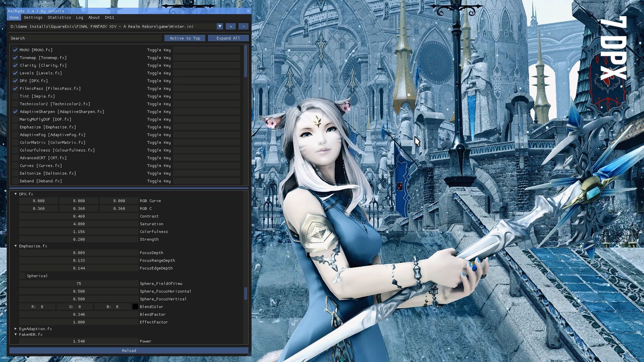Viewport: 644px width, 362px height.
Task: Click the MXAO Toggle Key field
Action: click(x=207, y=50)
